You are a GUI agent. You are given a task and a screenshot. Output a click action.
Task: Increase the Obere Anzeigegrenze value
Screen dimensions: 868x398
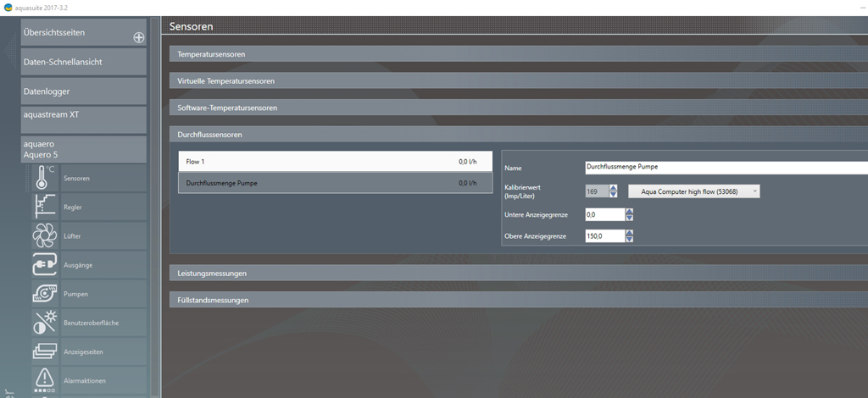(x=629, y=233)
